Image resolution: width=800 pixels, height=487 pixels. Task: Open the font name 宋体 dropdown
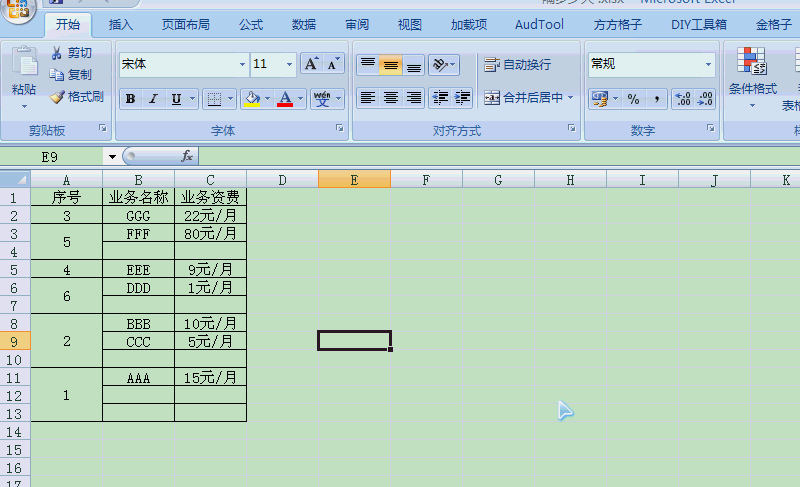click(x=242, y=65)
